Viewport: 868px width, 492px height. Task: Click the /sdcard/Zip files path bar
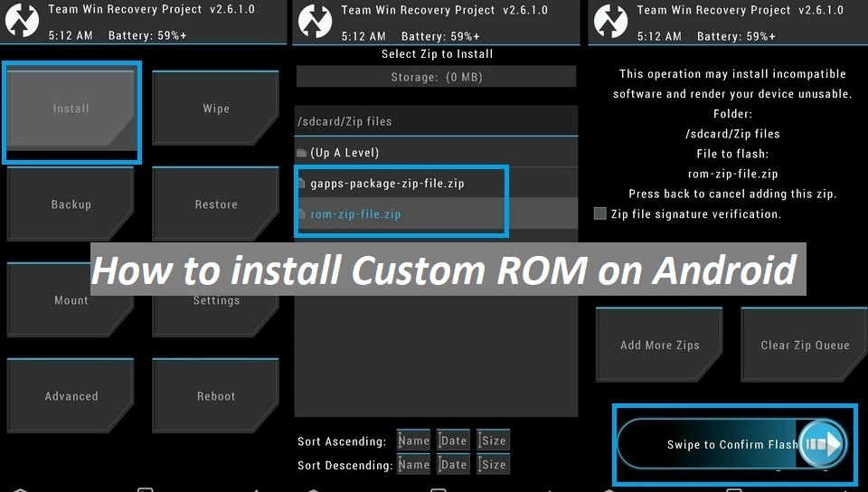[x=436, y=121]
